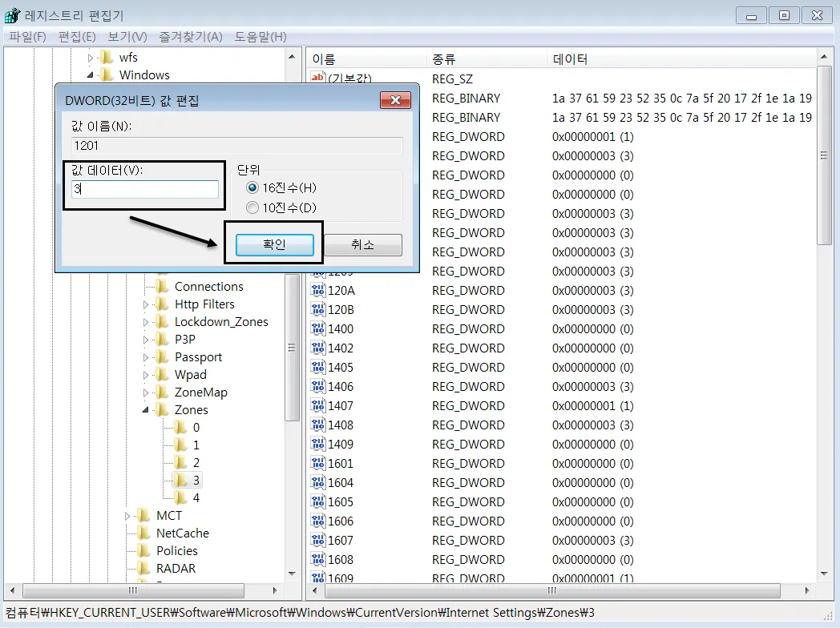Viewport: 840px width, 628px height.
Task: Click 취소 to cancel editing
Action: tap(362, 245)
